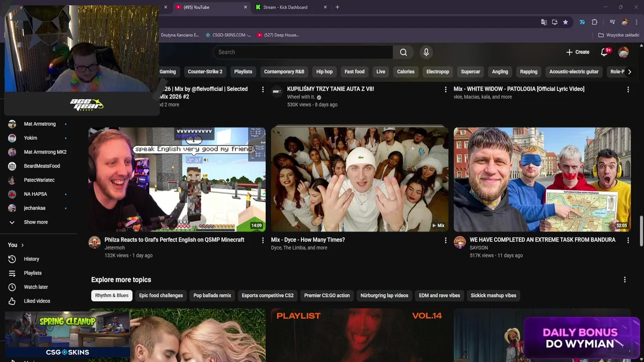Activate voice search microphone
This screenshot has width=644, height=362.
(x=426, y=52)
